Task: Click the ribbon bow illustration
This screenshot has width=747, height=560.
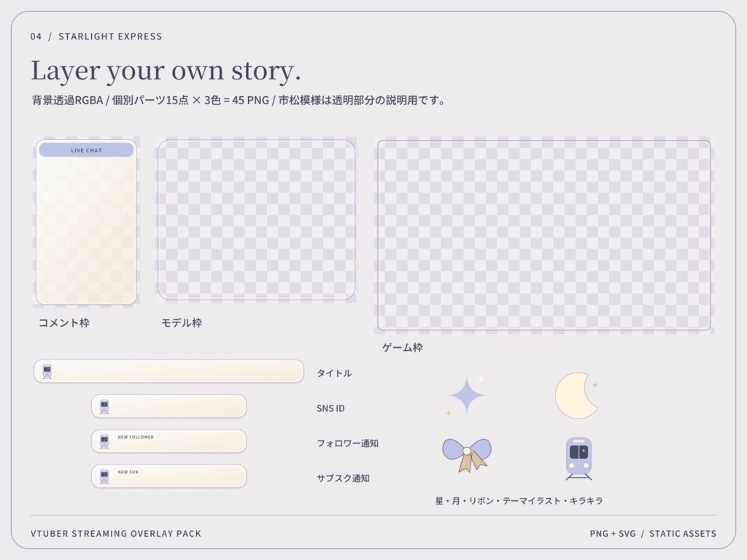Action: [x=467, y=455]
